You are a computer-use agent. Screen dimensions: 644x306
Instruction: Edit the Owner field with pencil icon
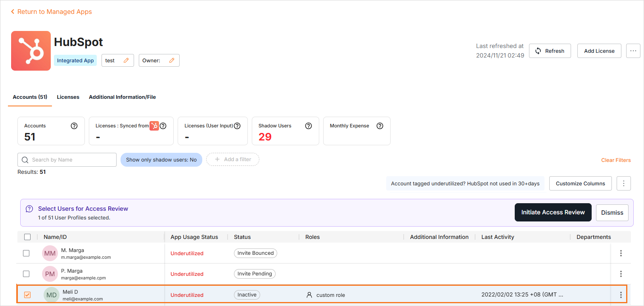[172, 60]
